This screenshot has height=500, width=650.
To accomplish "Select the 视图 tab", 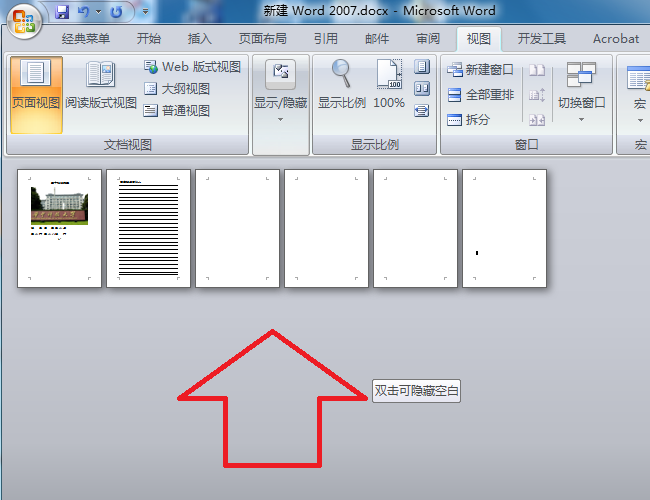I will click(x=479, y=39).
